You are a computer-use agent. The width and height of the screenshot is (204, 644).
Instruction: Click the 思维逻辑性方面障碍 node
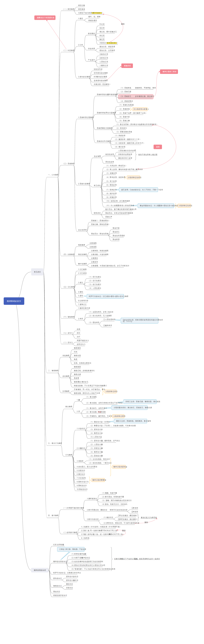[x=105, y=128]
